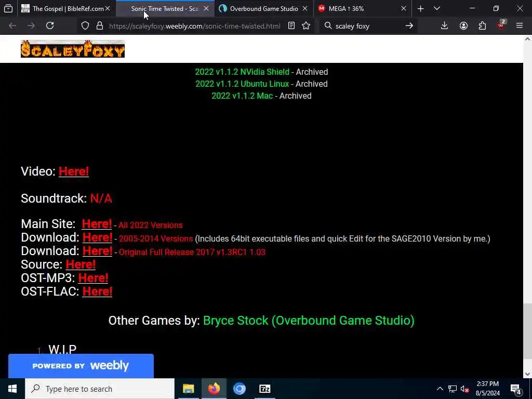The image size is (532, 399).
Task: Open the Main Site Here! link
Action: click(97, 224)
